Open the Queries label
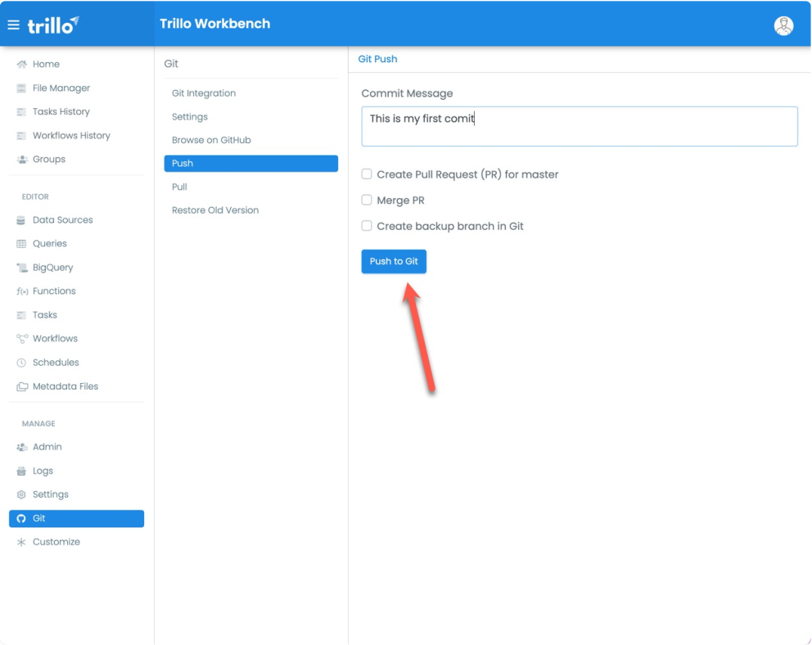 point(50,244)
